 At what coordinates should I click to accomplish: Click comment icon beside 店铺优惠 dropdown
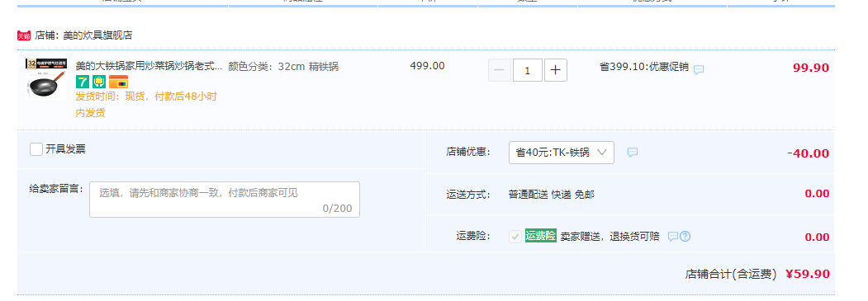point(633,152)
